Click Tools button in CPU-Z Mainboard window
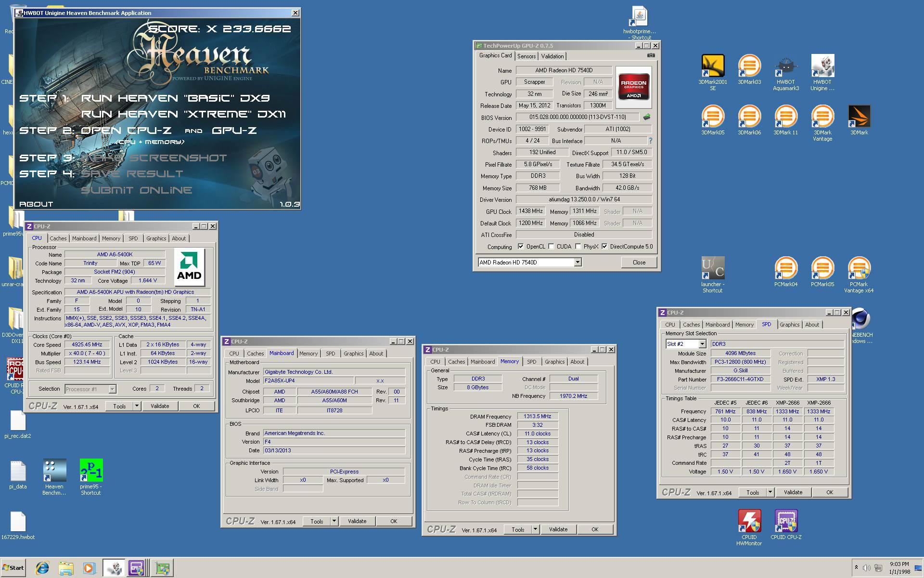The height and width of the screenshot is (578, 924). [x=317, y=521]
